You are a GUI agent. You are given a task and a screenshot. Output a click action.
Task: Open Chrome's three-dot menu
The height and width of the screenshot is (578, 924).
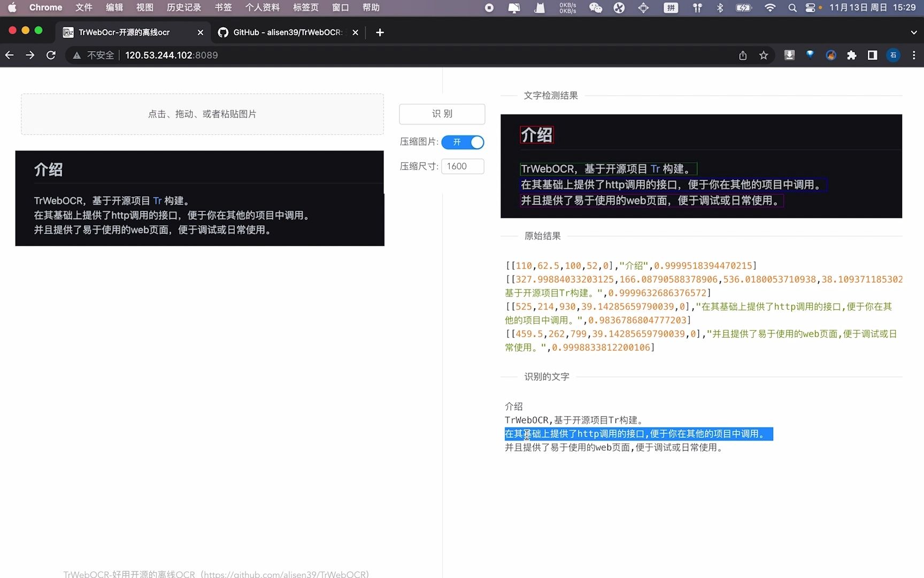point(914,55)
